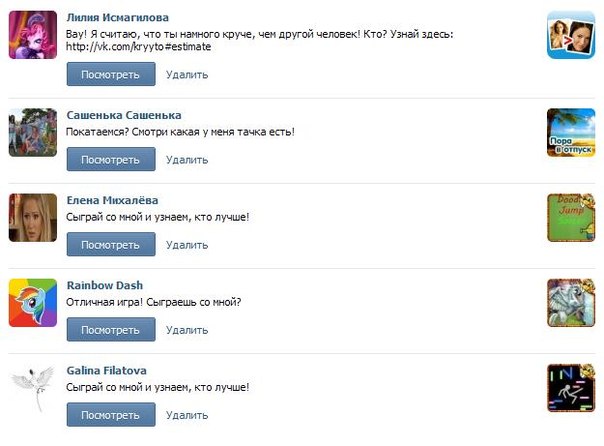
Task: Open the black neon game icon
Action: [571, 388]
